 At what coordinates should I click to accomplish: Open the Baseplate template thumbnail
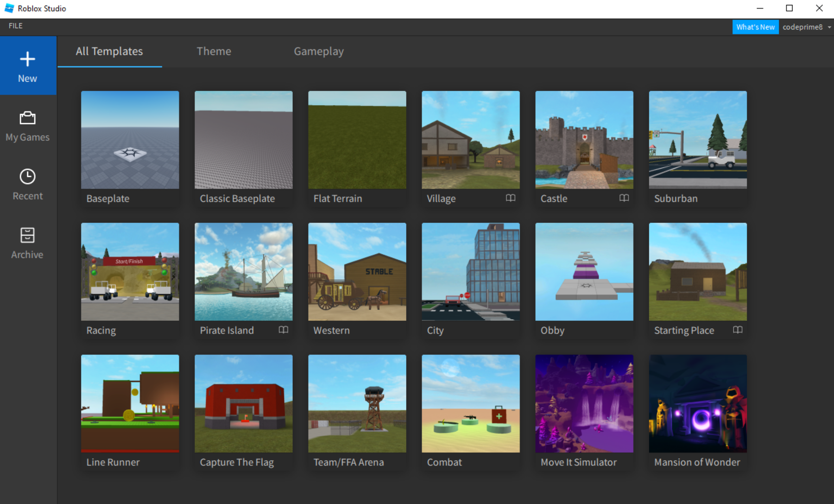pos(130,140)
